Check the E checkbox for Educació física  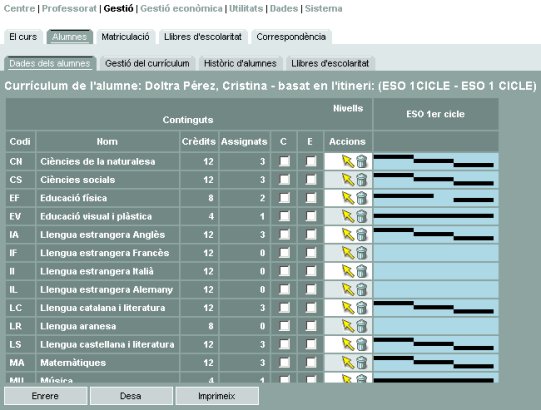pyautogui.click(x=311, y=198)
